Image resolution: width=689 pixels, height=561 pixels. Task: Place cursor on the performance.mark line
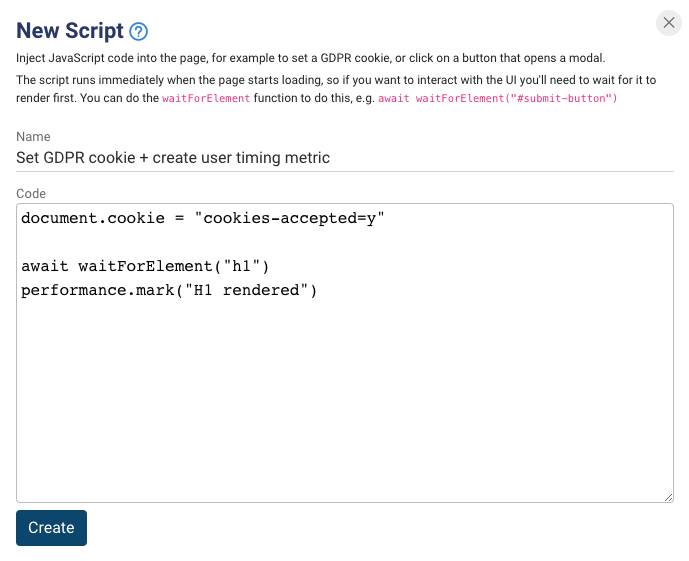[x=169, y=290]
